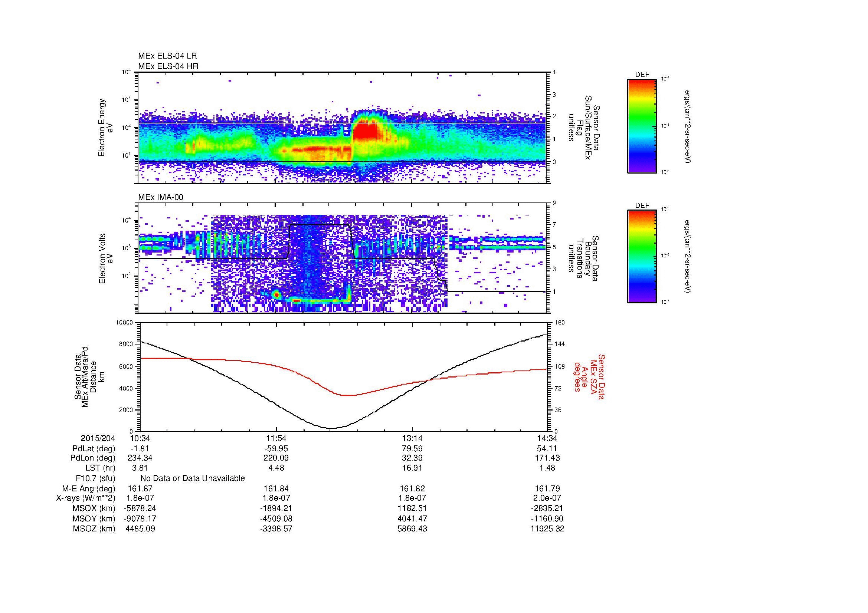Screen dimensions: 868x613
Task: Click the 'M-E Ang (deg)' row label
Action: click(89, 489)
